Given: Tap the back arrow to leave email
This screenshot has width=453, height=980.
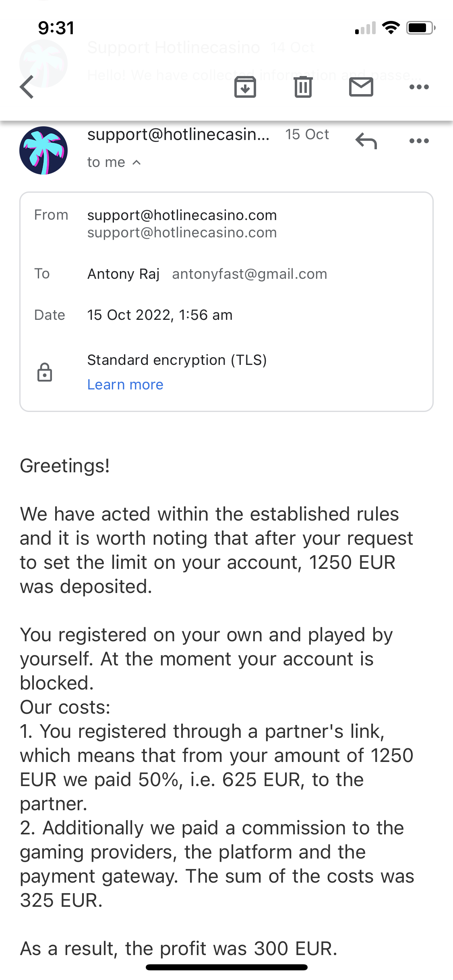Looking at the screenshot, I should pos(27,87).
